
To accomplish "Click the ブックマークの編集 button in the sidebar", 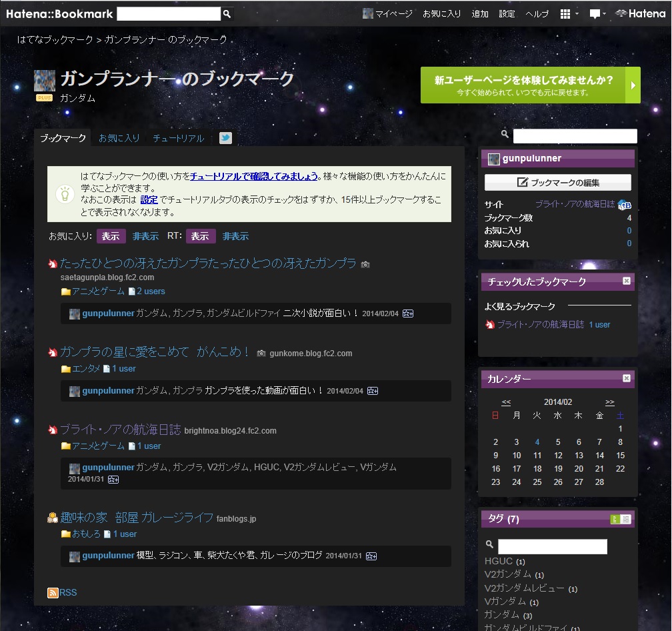I will point(557,182).
